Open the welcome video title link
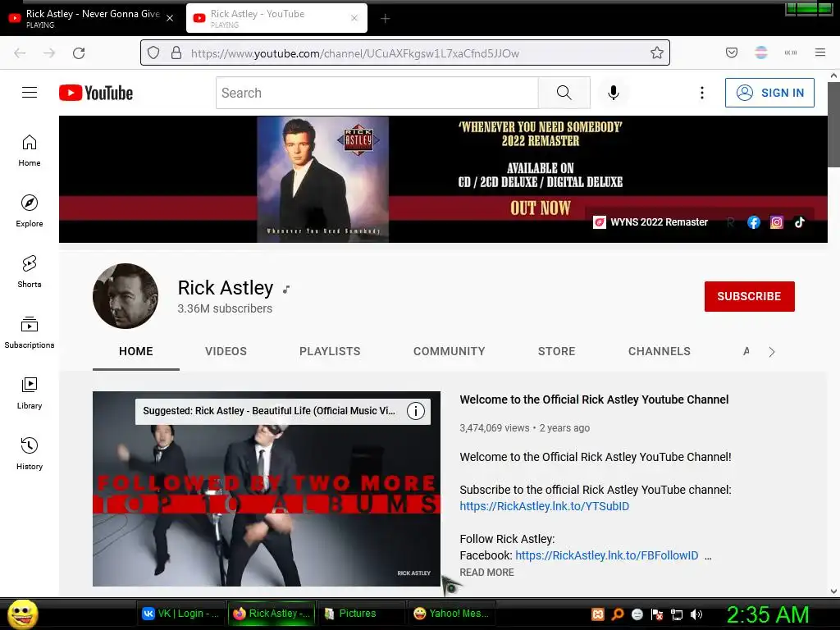 tap(594, 399)
